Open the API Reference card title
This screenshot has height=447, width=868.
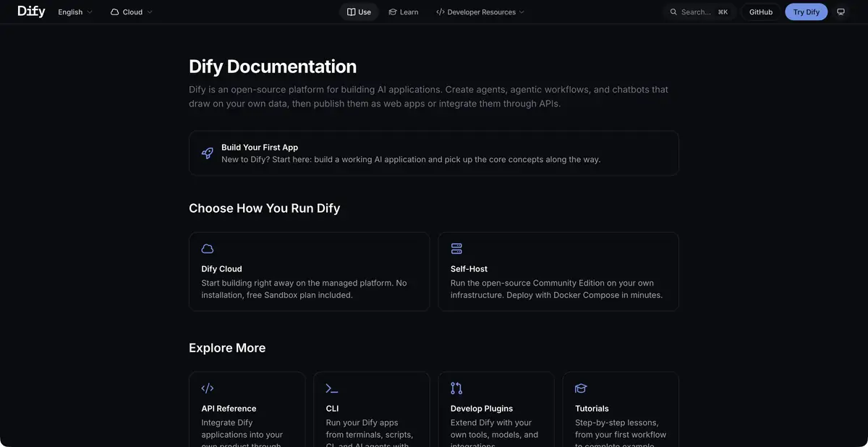point(229,409)
